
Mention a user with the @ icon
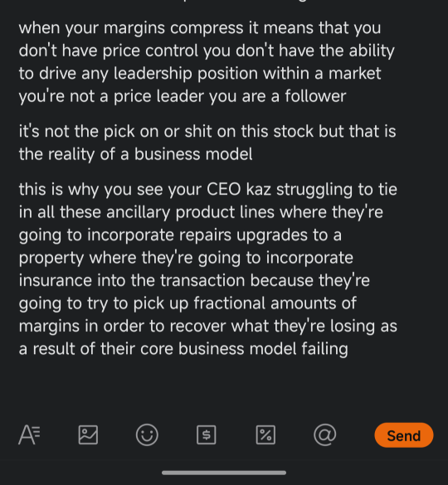click(x=324, y=434)
